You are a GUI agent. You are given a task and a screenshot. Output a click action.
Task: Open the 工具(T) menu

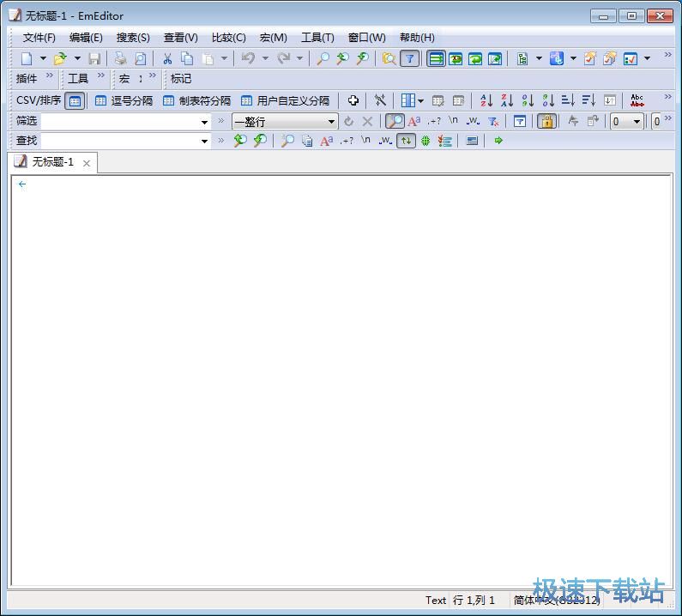pos(317,38)
